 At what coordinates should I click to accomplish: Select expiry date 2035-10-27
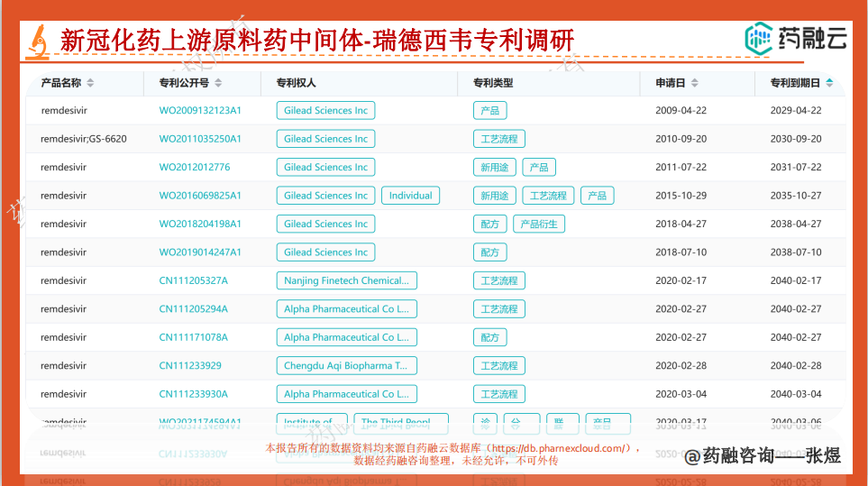coord(796,196)
